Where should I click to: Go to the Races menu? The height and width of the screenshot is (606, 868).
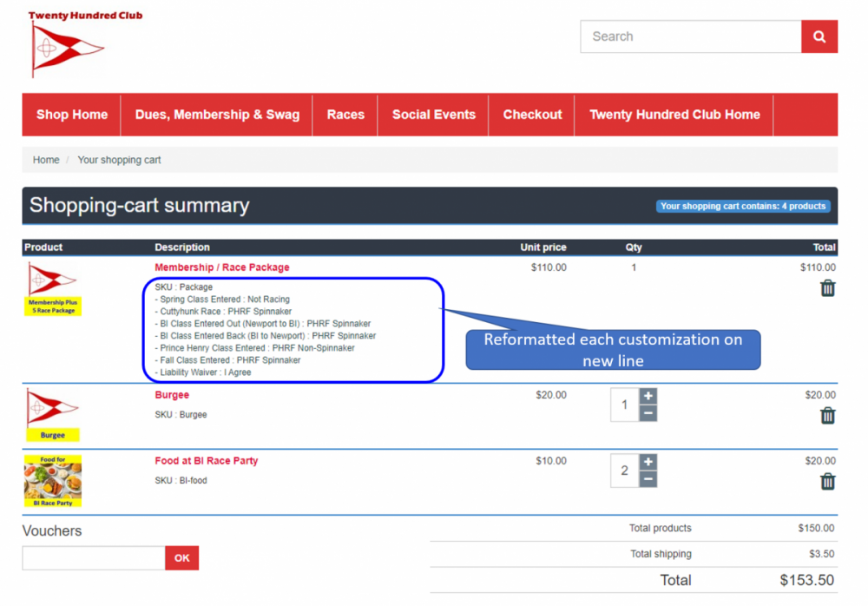(345, 115)
